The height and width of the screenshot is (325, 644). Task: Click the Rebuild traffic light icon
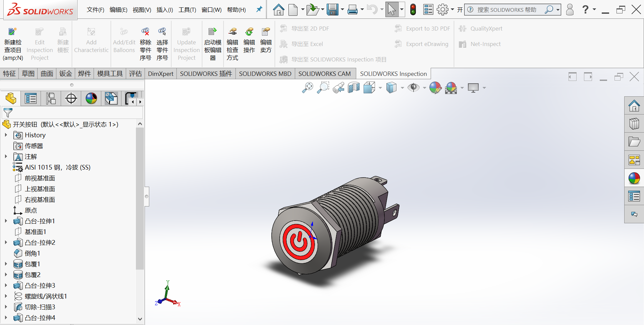click(x=413, y=10)
